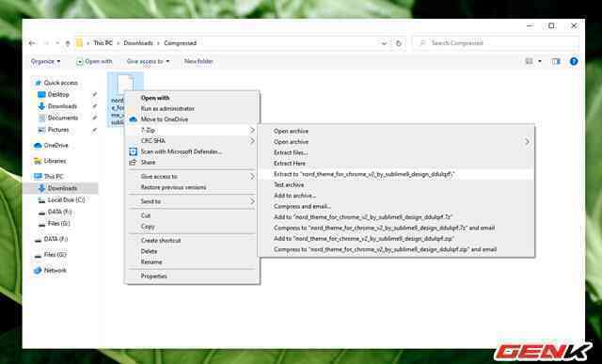Choose Add to archive...
602x364 pixels.
click(x=396, y=196)
